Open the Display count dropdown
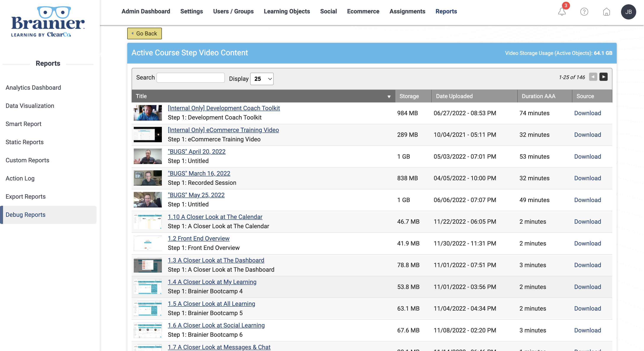This screenshot has height=351, width=644. click(262, 79)
